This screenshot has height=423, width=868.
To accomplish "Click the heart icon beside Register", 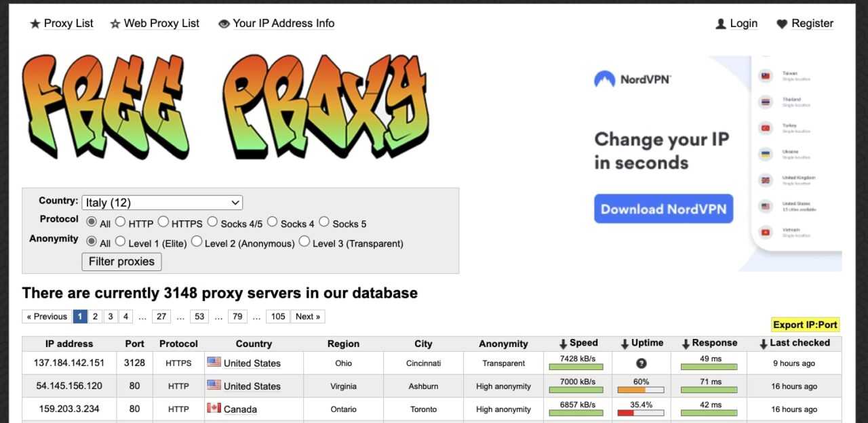I will tap(782, 24).
